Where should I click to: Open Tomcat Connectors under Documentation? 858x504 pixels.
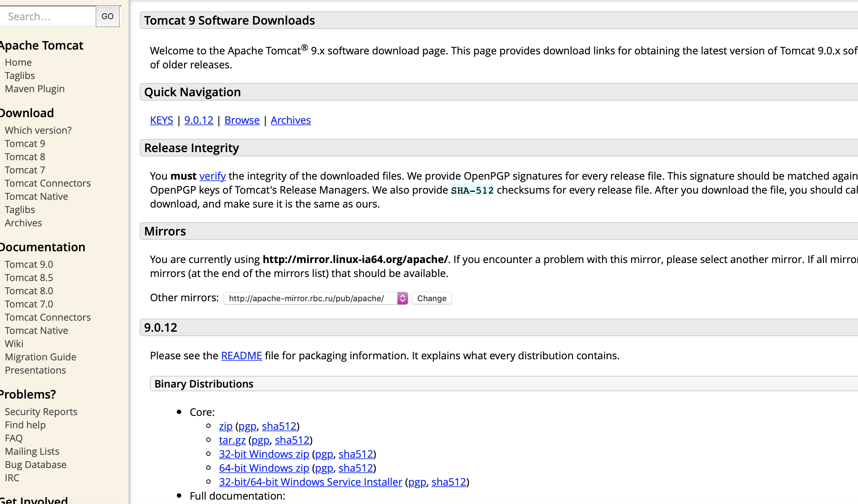(48, 317)
